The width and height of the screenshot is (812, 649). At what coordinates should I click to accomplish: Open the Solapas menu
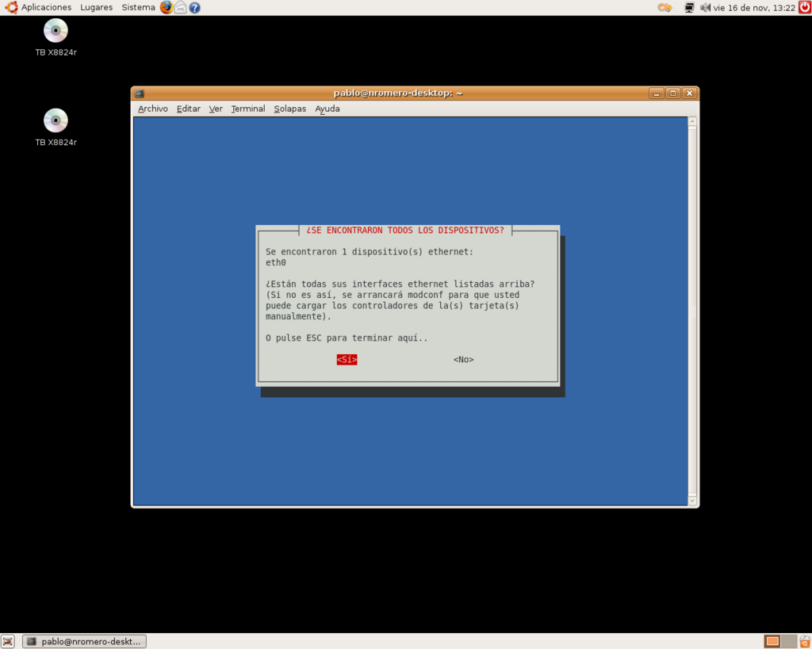[x=290, y=109]
